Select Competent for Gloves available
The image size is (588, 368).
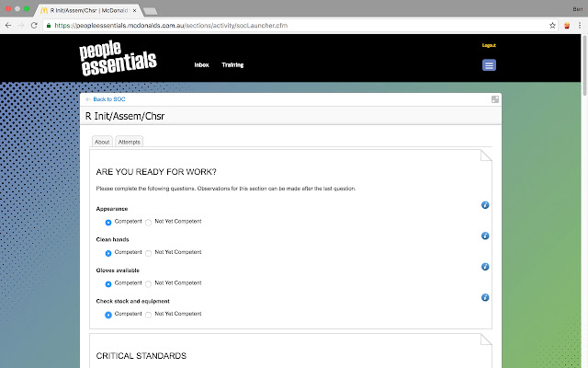108,284
